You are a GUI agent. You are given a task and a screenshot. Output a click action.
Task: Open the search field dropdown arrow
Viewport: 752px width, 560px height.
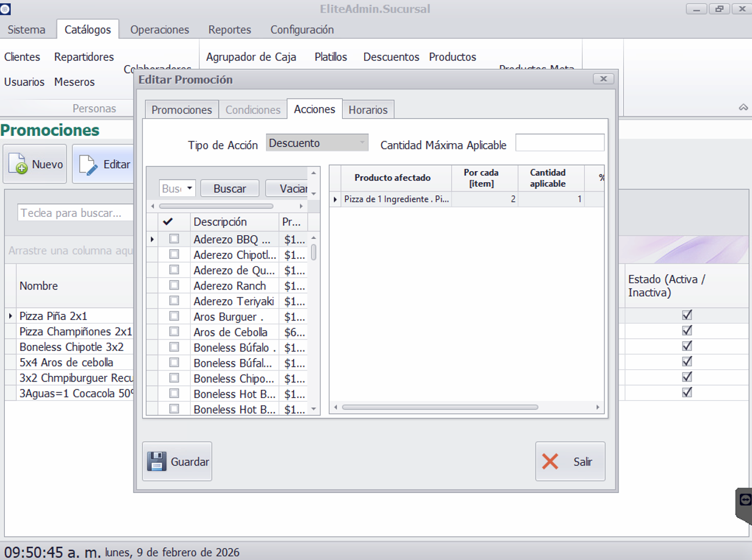tap(190, 188)
